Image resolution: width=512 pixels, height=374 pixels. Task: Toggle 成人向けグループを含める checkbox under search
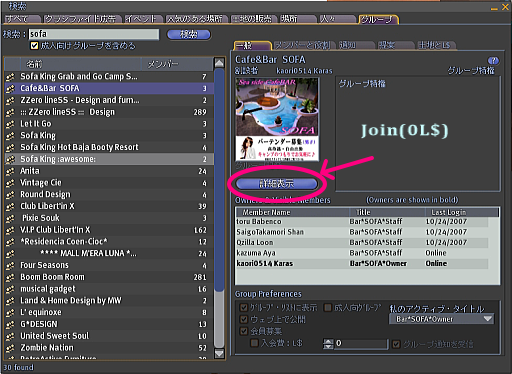[x=34, y=46]
